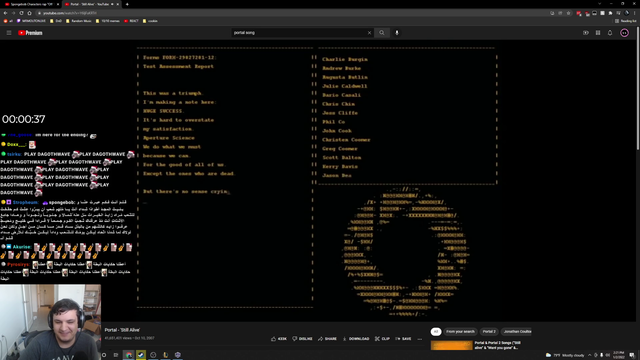
Task: Switch to the Spongebob Characters rap tab
Action: [31, 4]
